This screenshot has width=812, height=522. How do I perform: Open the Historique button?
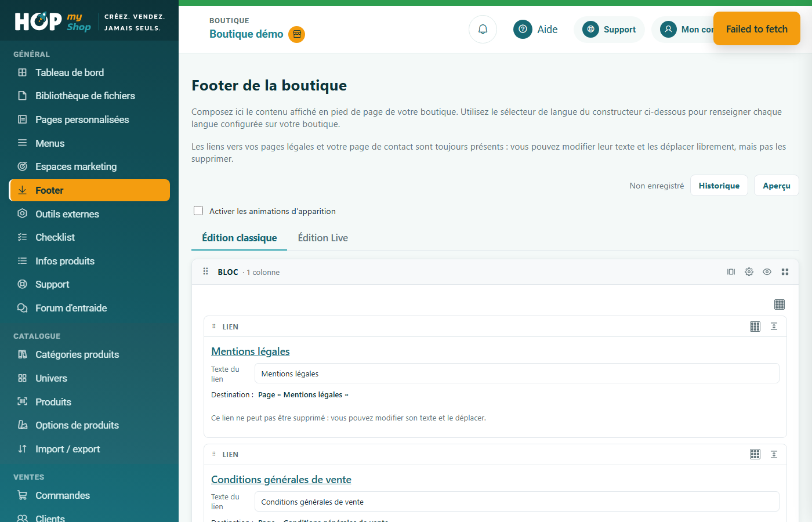point(719,186)
